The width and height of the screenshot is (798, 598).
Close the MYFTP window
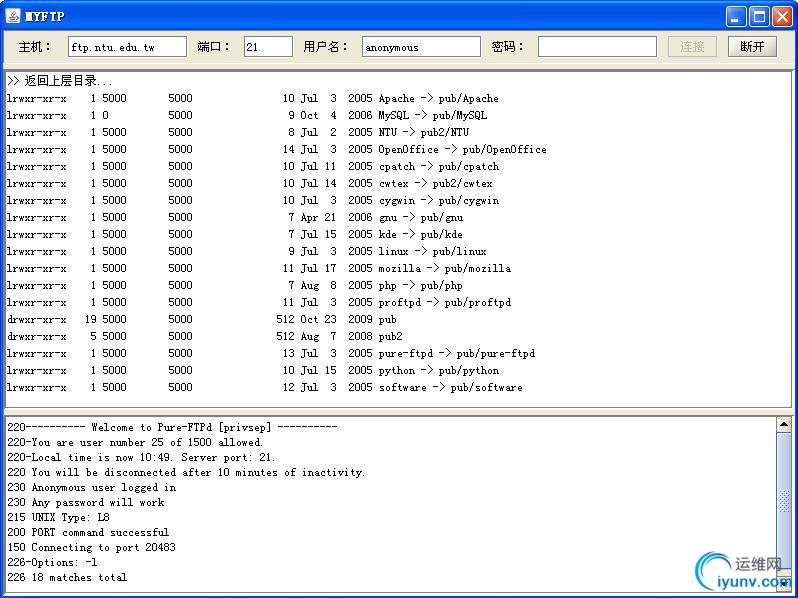pyautogui.click(x=782, y=16)
